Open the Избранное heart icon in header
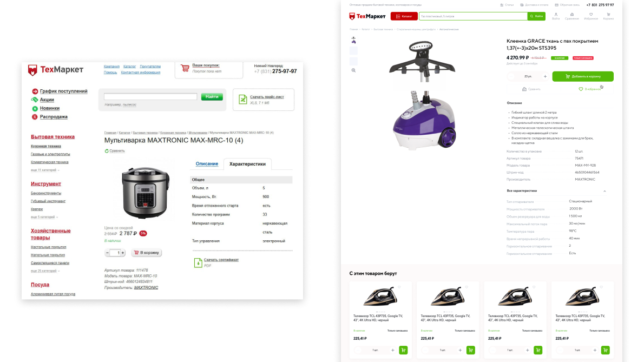 (x=591, y=15)
